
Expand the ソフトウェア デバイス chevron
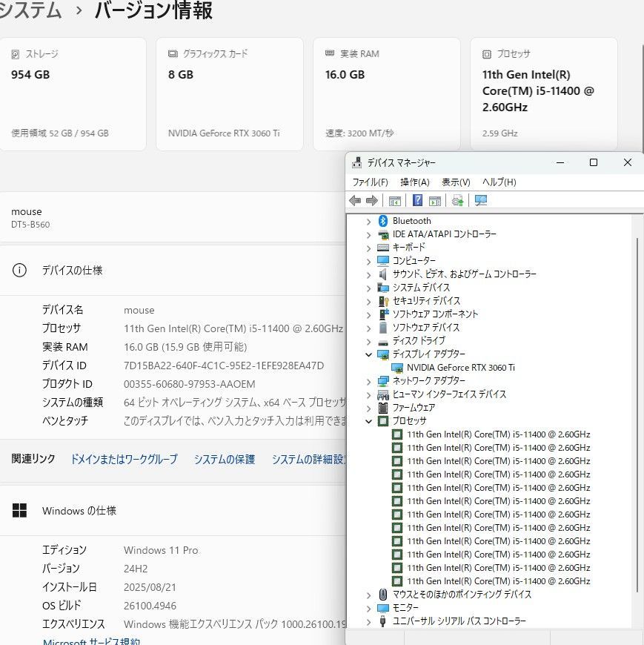(368, 328)
